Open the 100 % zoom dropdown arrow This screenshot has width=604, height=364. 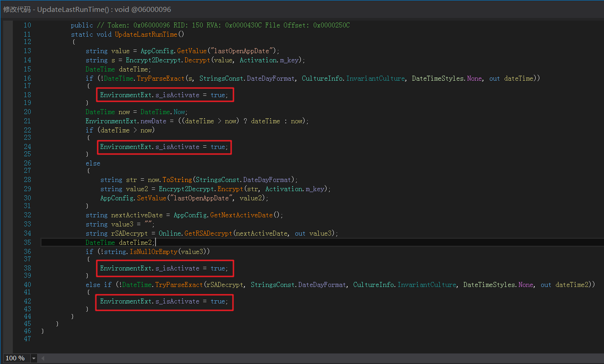[33, 358]
